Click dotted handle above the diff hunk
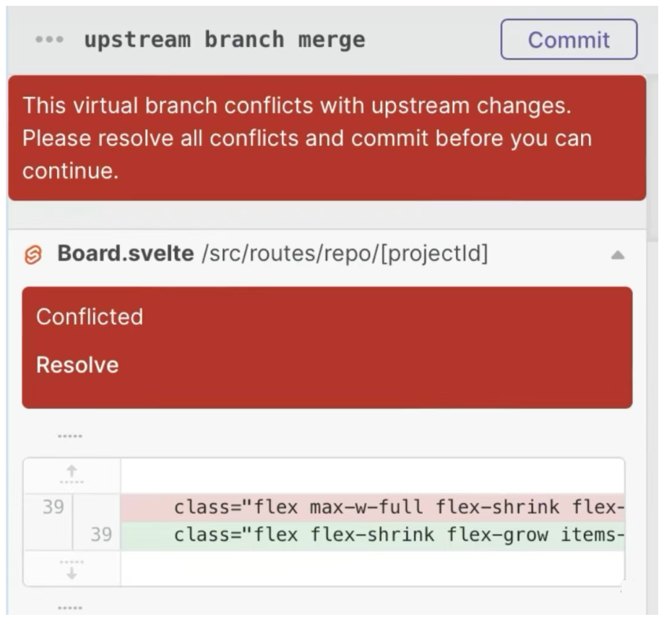672x625 pixels. (x=70, y=436)
